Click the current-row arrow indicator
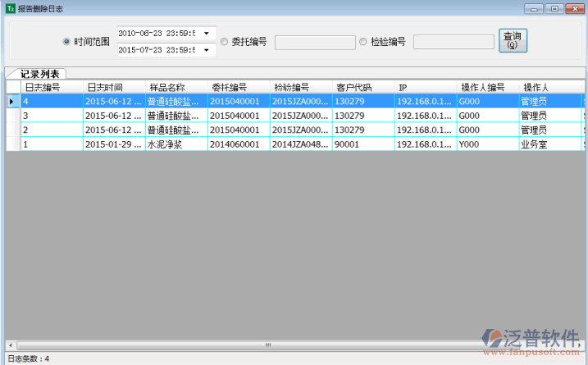Viewport: 588px width, 365px height. pyautogui.click(x=11, y=102)
